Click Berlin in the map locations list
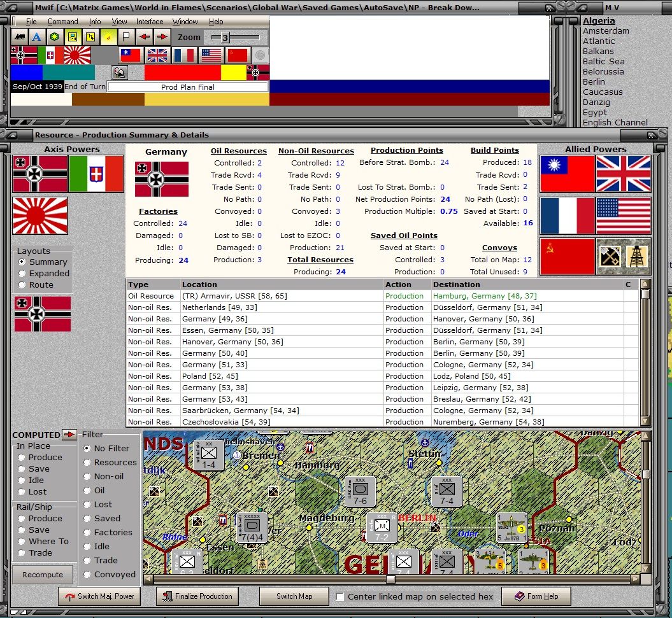This screenshot has width=672, height=618. [594, 82]
